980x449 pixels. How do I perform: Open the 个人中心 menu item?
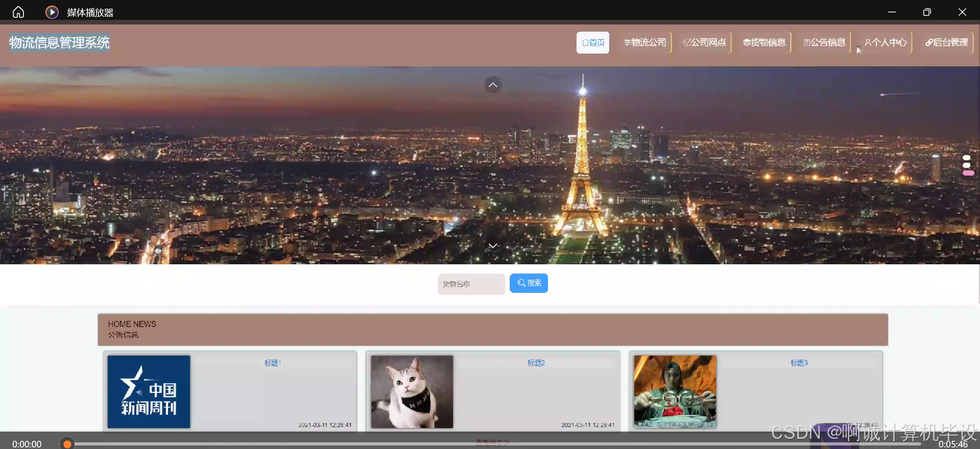886,42
